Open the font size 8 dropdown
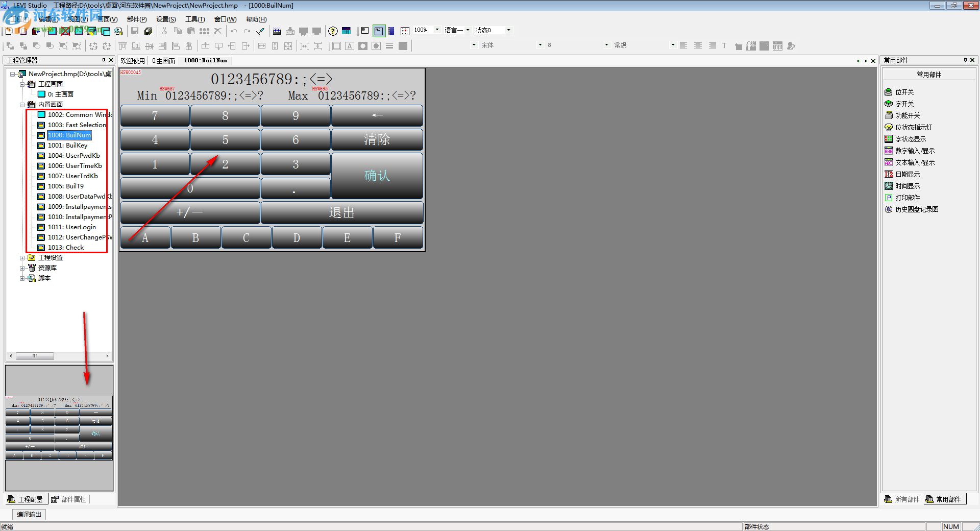This screenshot has width=980, height=531. tap(606, 45)
